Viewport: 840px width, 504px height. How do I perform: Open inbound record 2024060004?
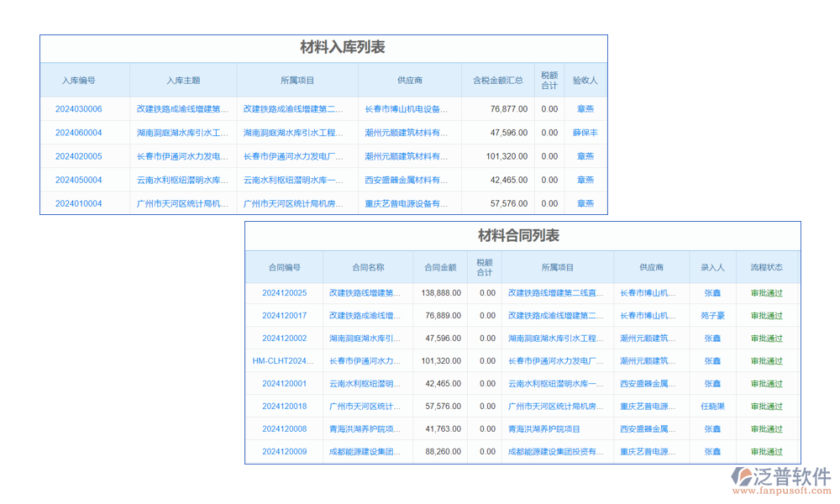pyautogui.click(x=79, y=133)
